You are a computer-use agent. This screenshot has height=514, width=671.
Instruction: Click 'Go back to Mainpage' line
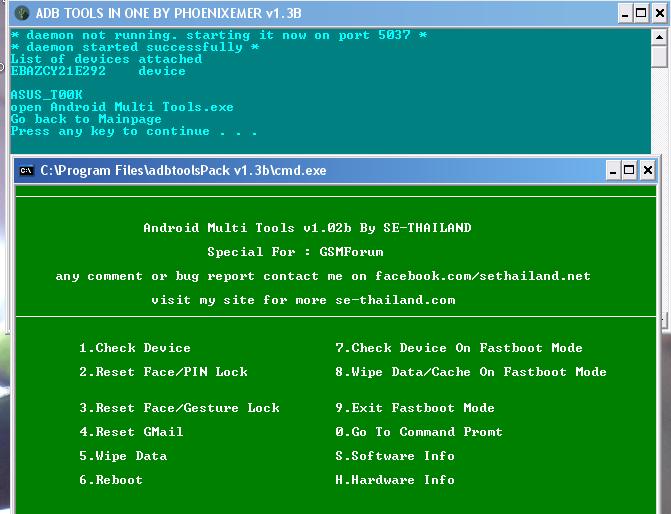tap(86, 119)
